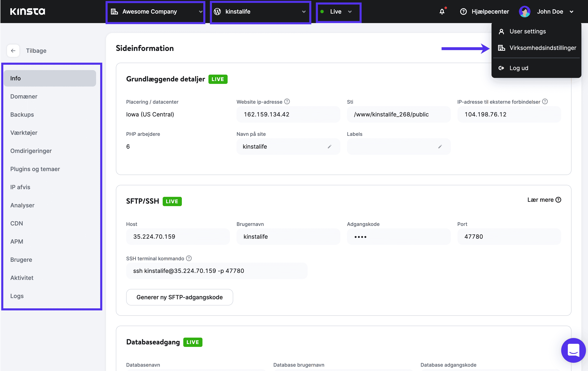Open the Hjælpecenter help icon
Viewport: 588px width, 371px height.
point(463,12)
